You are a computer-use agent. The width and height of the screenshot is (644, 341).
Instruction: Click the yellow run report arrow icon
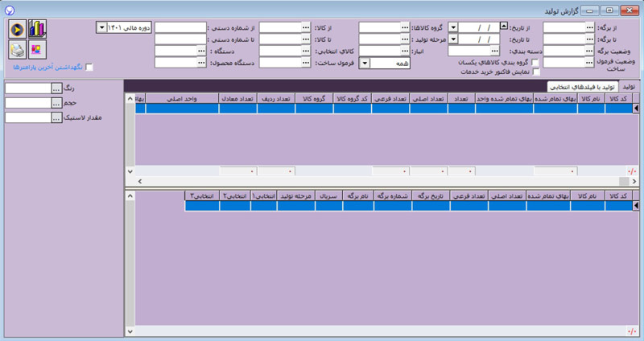pyautogui.click(x=17, y=30)
